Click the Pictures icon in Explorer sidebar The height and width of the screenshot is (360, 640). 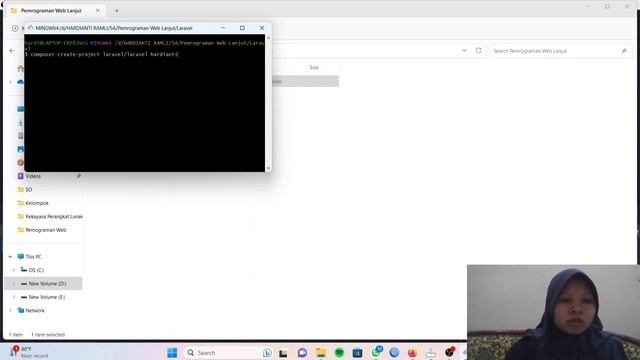[x=20, y=149]
